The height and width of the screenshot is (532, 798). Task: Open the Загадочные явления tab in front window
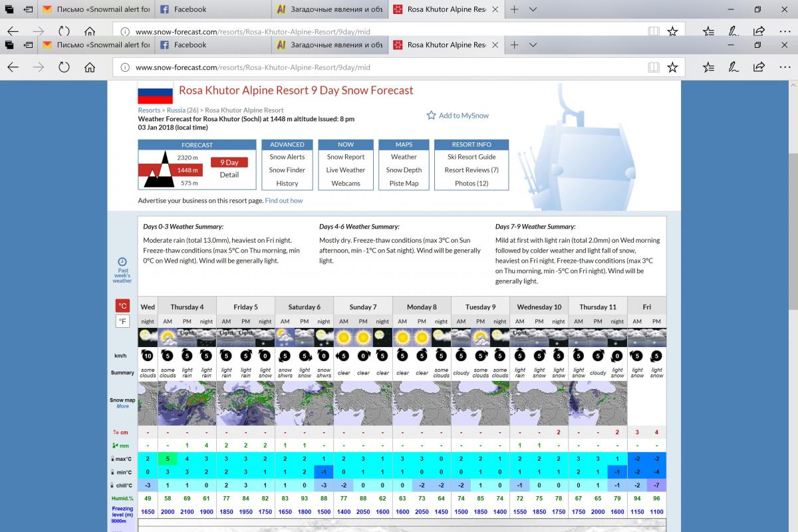pos(331,45)
